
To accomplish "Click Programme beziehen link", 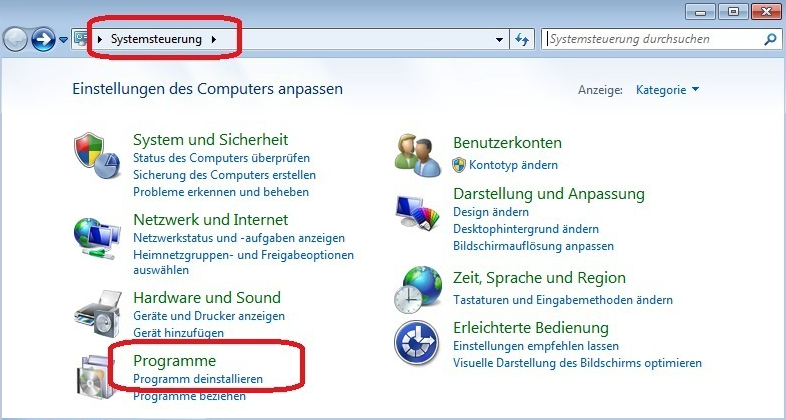I will point(189,396).
